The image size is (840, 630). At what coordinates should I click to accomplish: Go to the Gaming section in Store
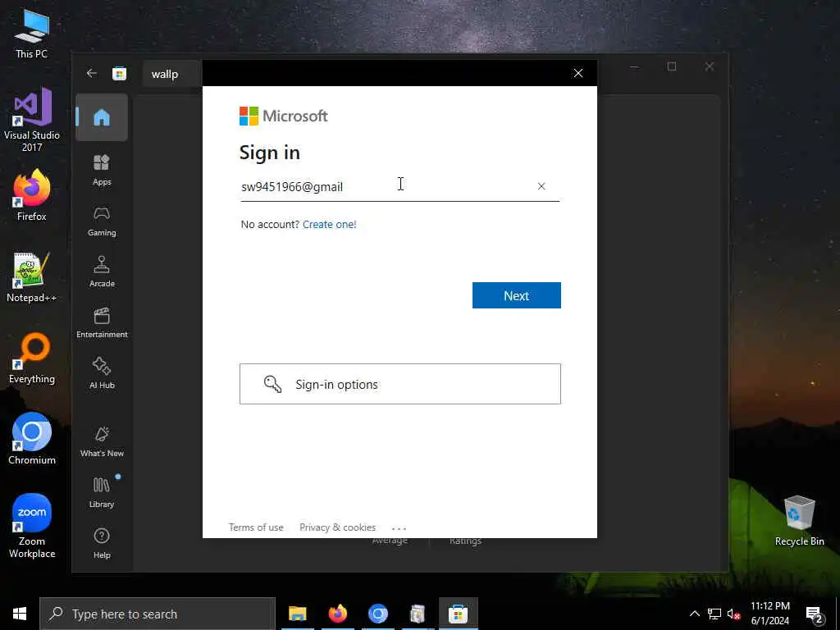pos(102,221)
